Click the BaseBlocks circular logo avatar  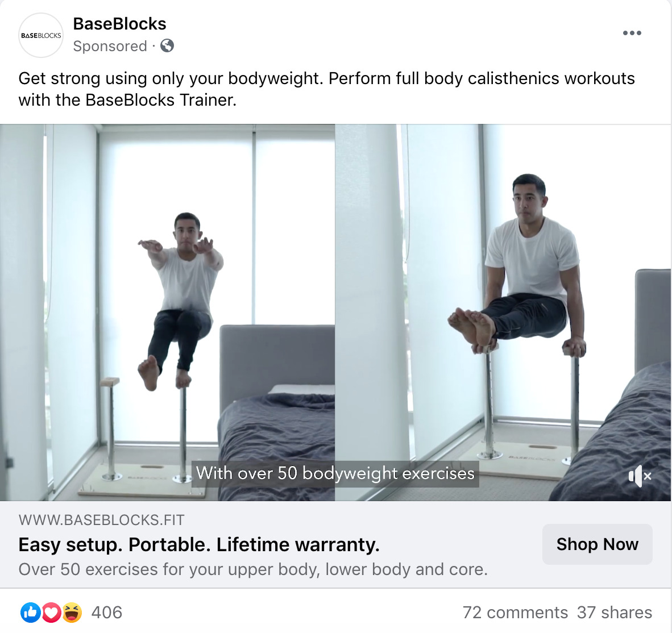tap(40, 35)
